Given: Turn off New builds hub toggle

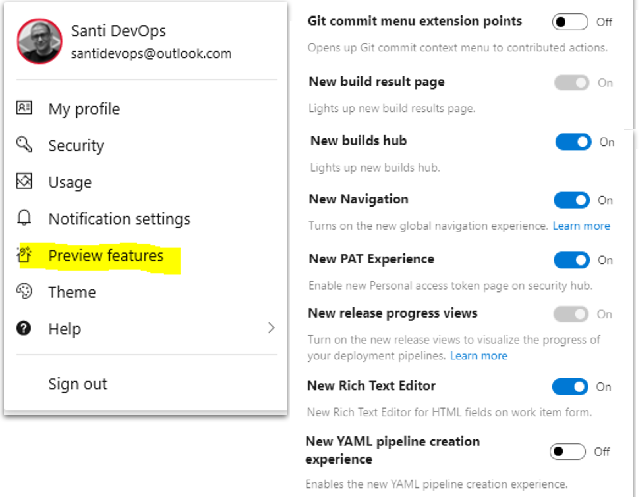Looking at the screenshot, I should (x=573, y=142).
